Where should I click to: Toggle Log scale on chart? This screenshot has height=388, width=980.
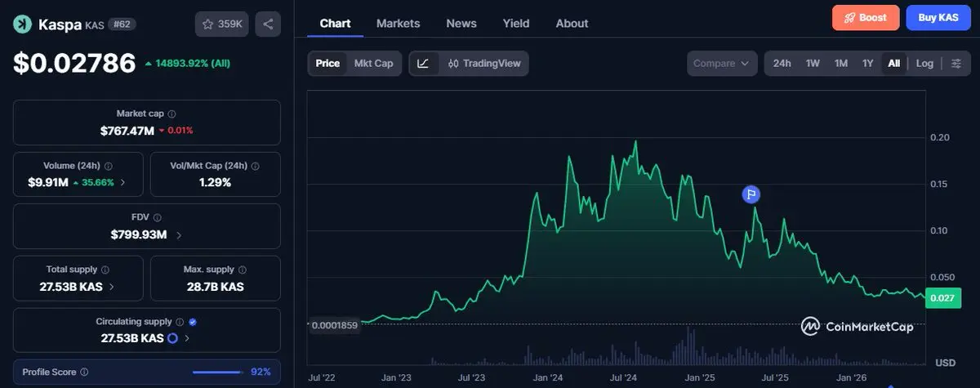point(924,63)
